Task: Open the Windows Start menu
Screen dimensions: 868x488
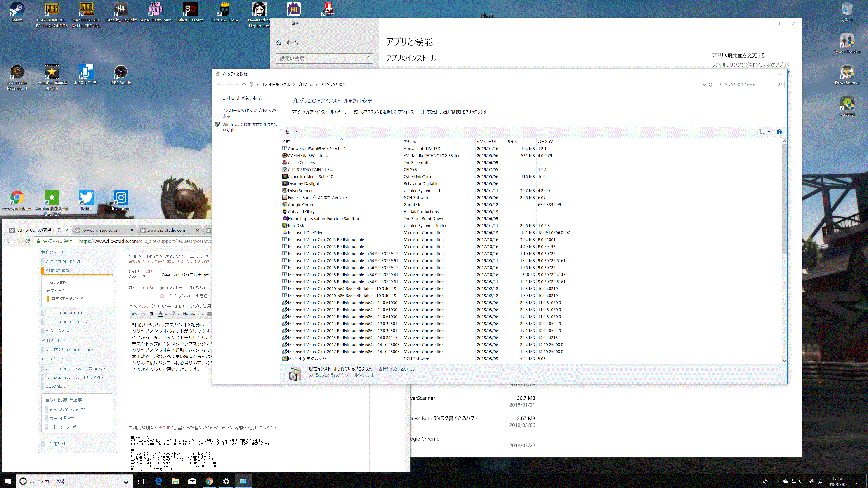Action: click(x=8, y=481)
